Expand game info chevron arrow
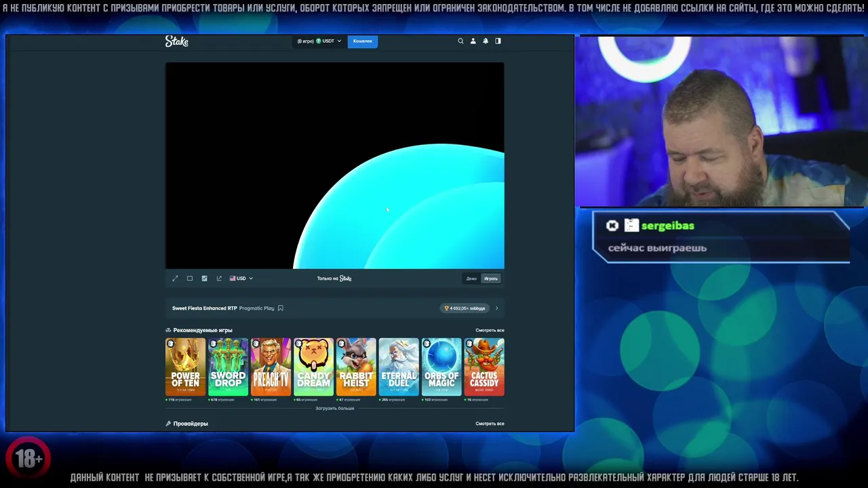This screenshot has width=868, height=488. pos(496,308)
